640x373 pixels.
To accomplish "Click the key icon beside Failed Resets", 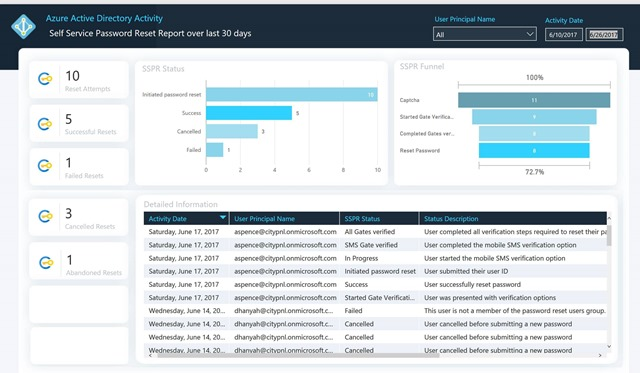I will click(45, 166).
